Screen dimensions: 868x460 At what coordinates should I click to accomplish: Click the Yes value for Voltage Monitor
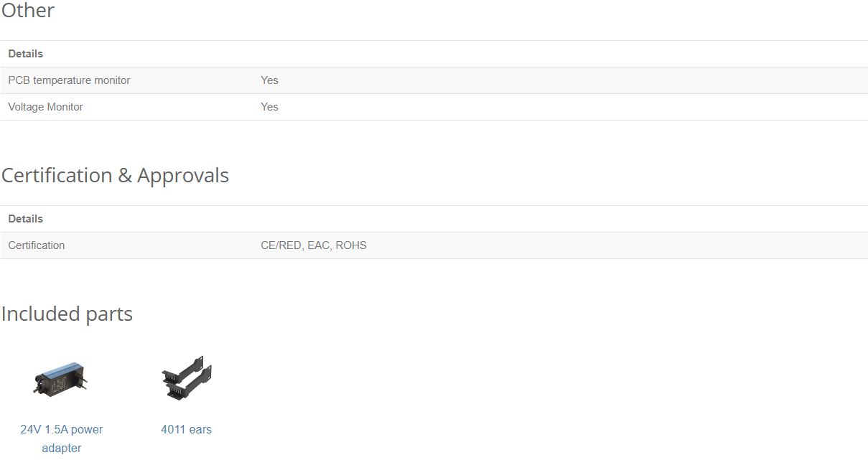point(269,107)
